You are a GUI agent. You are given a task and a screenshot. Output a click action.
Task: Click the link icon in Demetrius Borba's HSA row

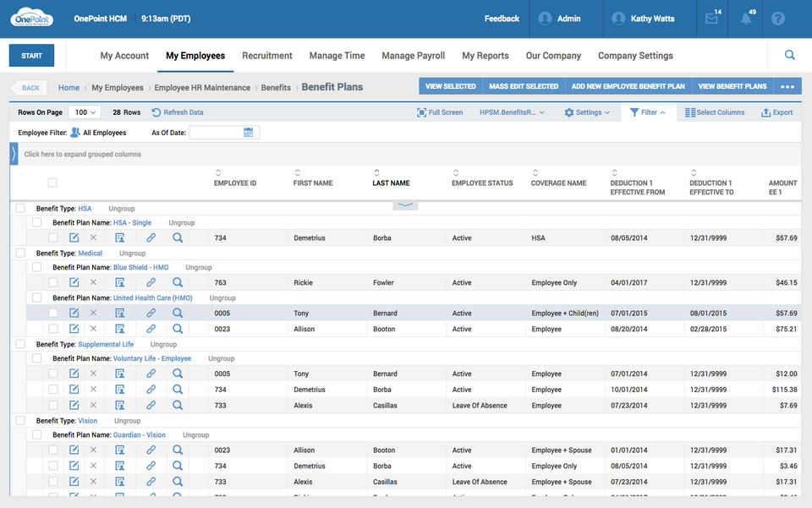pos(151,238)
